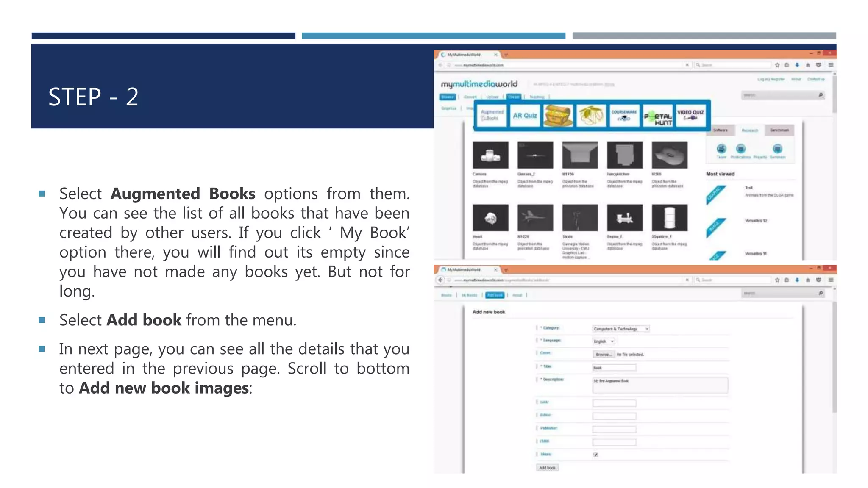Click the Browse button for Cover
The height and width of the screenshot is (488, 868).
click(x=603, y=354)
